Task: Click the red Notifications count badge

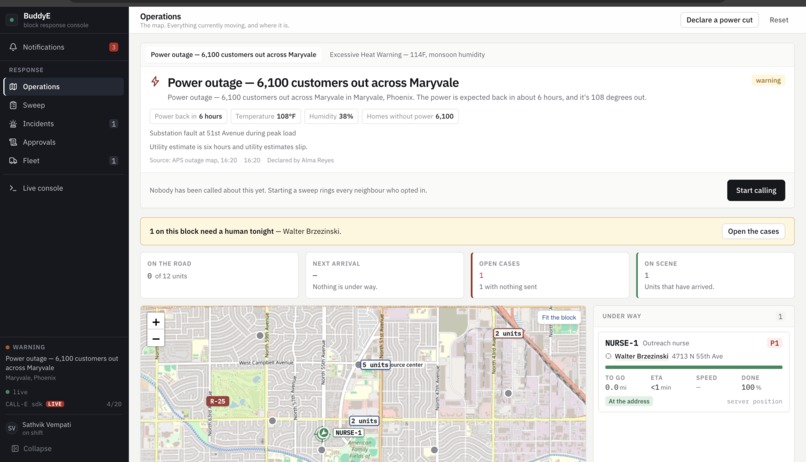Action: point(114,47)
